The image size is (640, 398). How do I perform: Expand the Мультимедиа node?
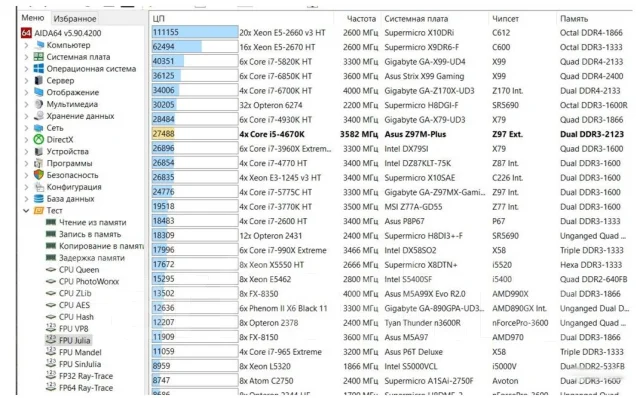point(27,104)
